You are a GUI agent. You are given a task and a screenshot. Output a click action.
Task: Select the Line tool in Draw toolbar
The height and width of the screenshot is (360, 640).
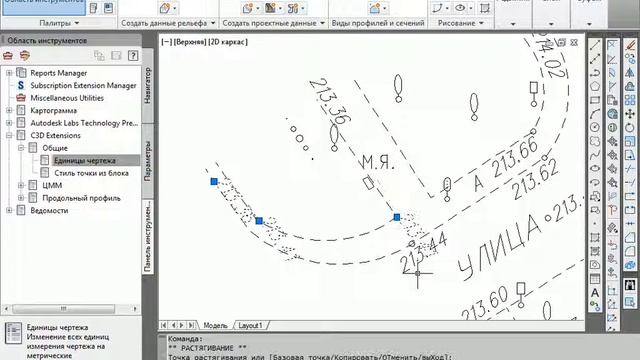(595, 45)
